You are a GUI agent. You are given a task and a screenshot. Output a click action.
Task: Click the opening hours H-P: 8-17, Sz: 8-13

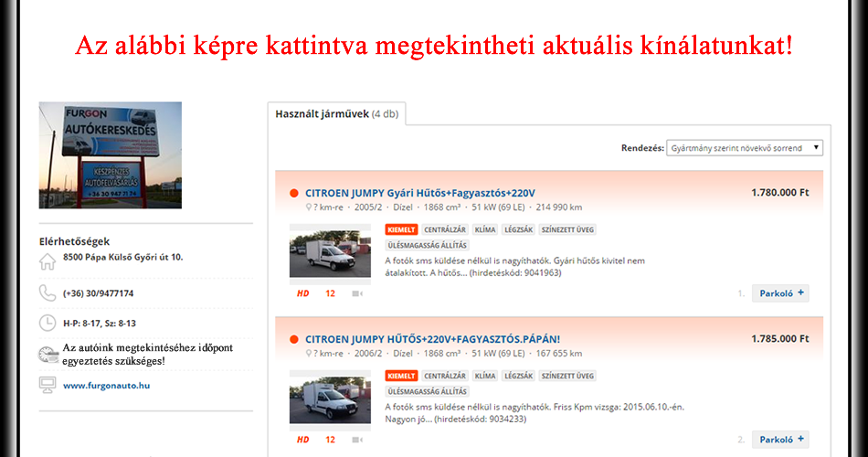point(99,324)
